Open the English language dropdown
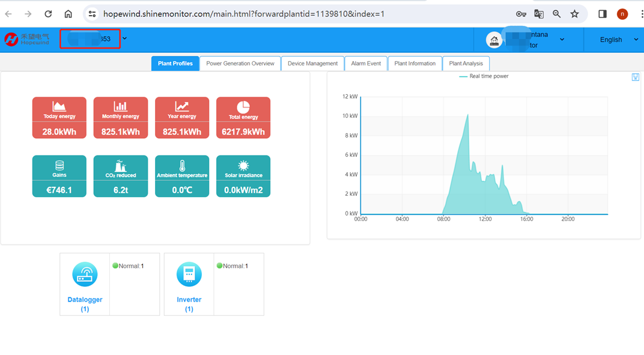 [x=619, y=40]
